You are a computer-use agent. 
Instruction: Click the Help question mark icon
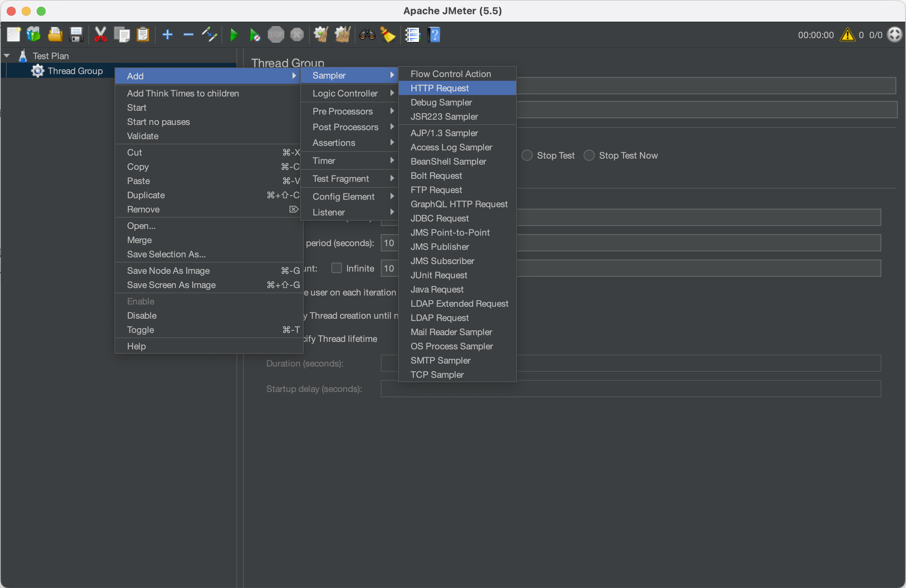[434, 35]
